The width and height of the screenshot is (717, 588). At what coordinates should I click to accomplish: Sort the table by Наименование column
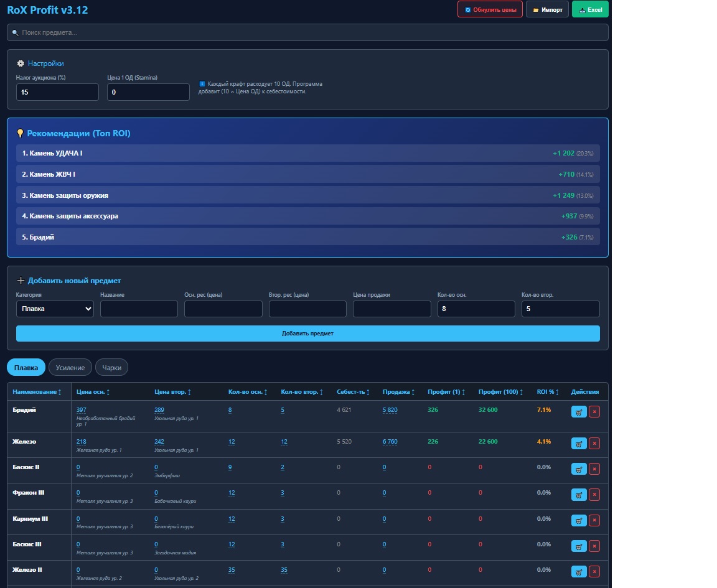(x=37, y=392)
